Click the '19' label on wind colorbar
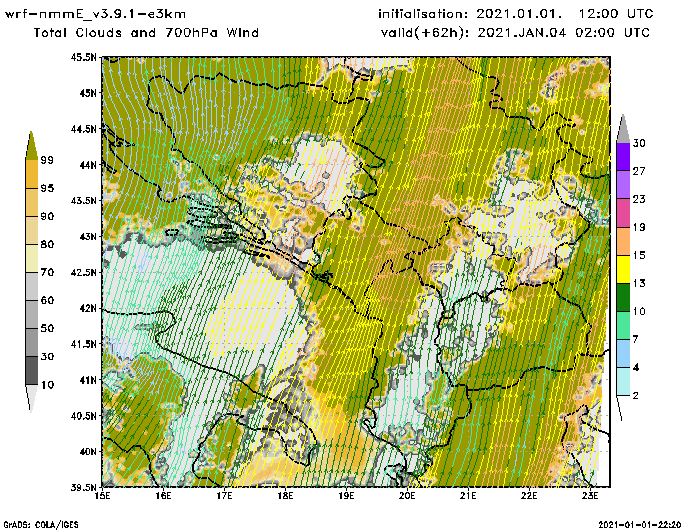Screen dimensions: 700x530 coord(639,227)
